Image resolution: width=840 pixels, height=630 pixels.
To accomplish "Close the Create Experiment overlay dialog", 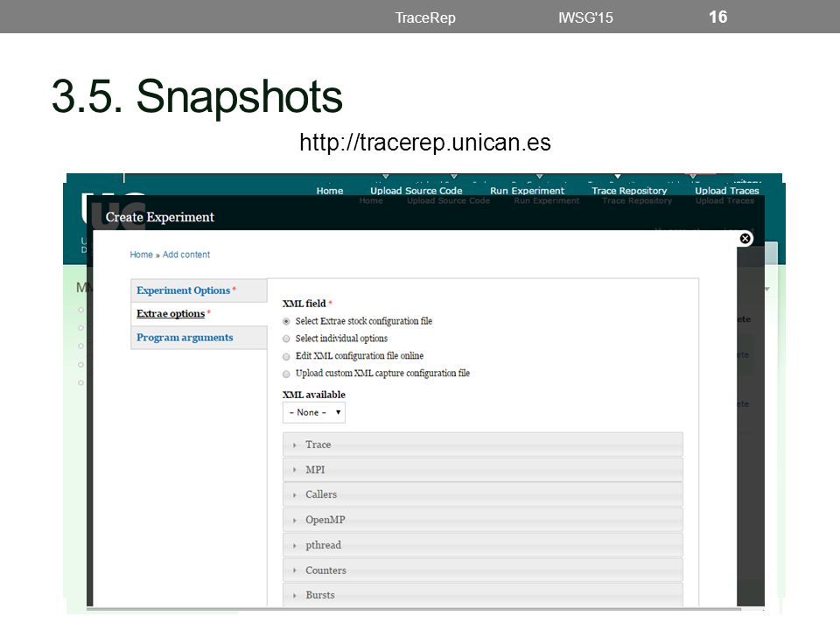I will click(x=745, y=238).
